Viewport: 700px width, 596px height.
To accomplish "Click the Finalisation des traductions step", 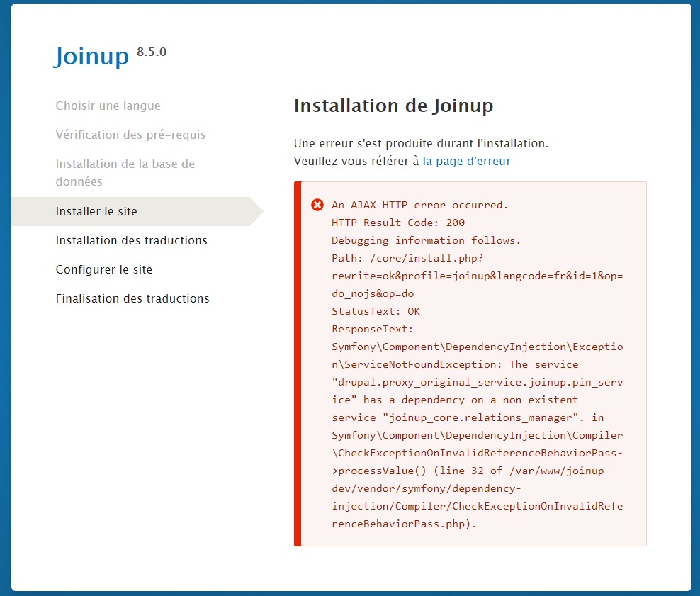I will tap(132, 298).
